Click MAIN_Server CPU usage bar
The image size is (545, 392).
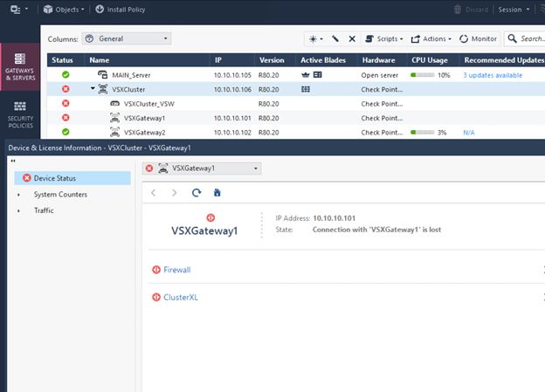(x=423, y=75)
